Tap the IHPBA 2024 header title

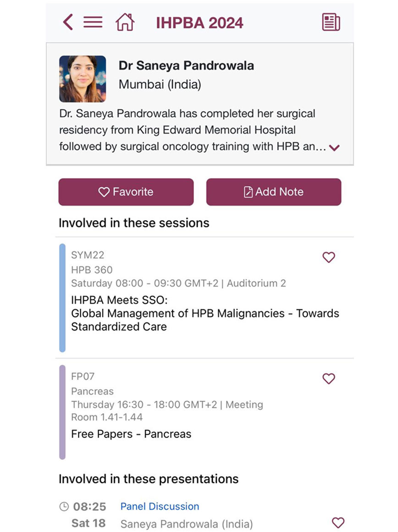tap(199, 22)
